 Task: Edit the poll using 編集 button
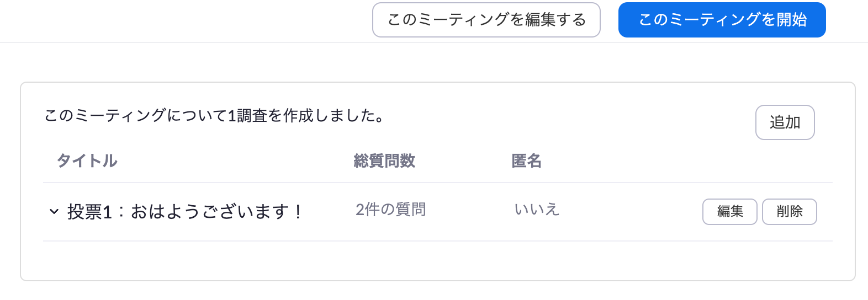[x=729, y=212]
